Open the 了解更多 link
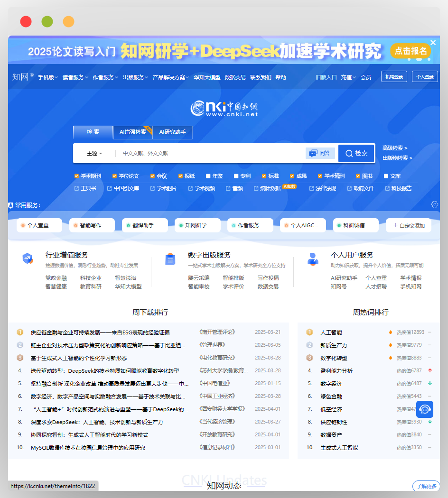448x498 pixels. click(x=426, y=486)
